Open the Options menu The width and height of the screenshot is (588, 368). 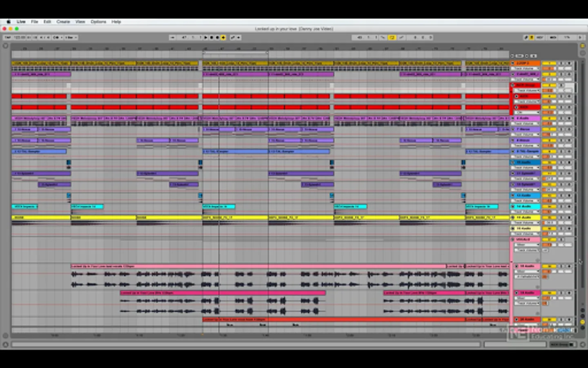point(98,22)
